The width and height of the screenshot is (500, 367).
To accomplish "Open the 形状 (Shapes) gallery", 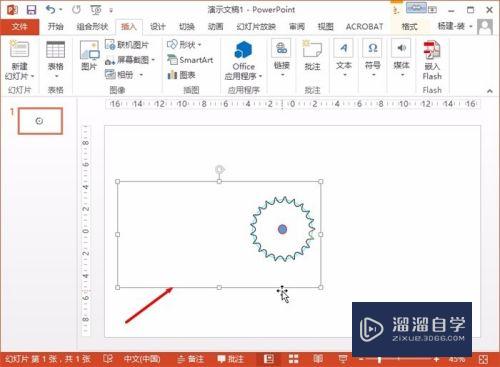I will coord(184,44).
